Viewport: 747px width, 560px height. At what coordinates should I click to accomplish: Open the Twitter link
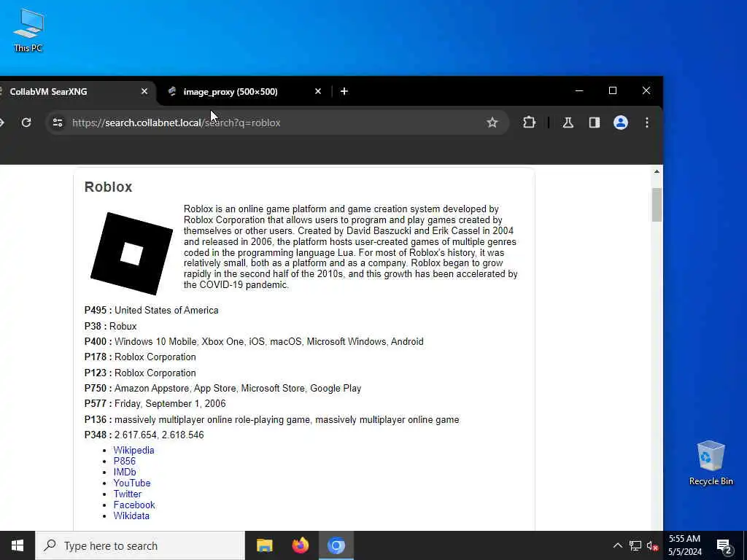coord(128,494)
